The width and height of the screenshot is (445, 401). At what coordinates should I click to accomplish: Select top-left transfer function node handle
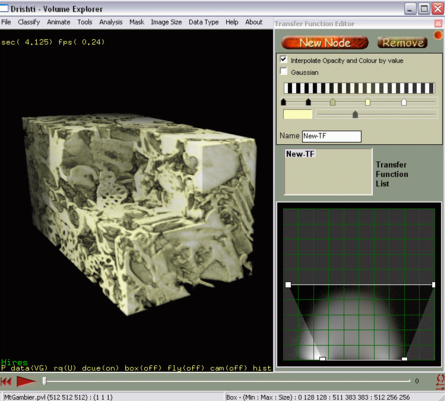288,285
